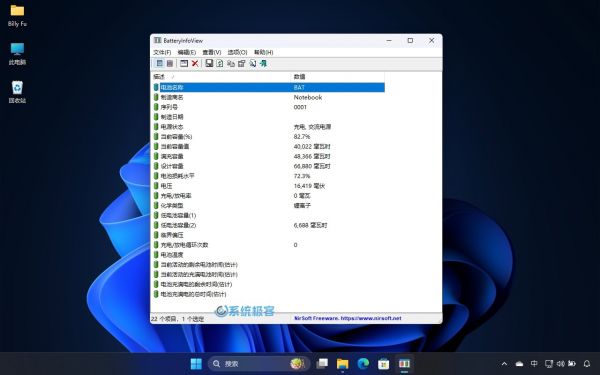Click the floppy disk save icon in toolbar
This screenshot has width=600, height=375.
point(209,64)
